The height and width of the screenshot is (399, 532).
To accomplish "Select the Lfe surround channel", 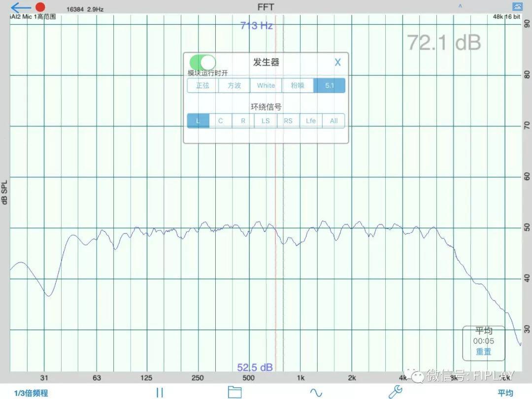I will [311, 121].
